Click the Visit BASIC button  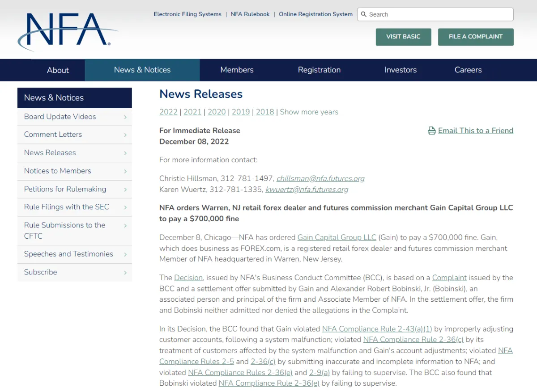[404, 37]
